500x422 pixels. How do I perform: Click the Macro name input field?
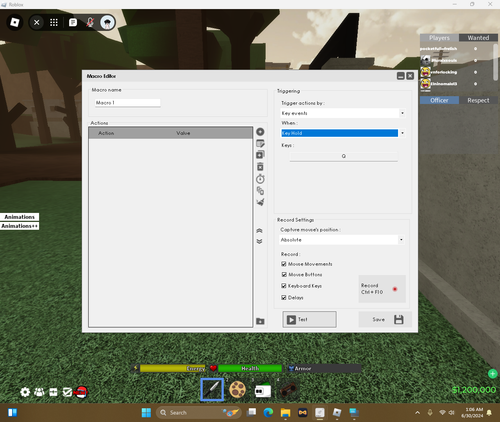[127, 103]
